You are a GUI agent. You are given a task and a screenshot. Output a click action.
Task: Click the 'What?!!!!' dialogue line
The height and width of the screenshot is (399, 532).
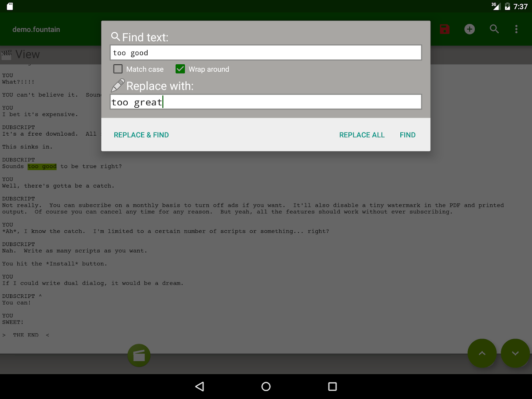pos(18,82)
